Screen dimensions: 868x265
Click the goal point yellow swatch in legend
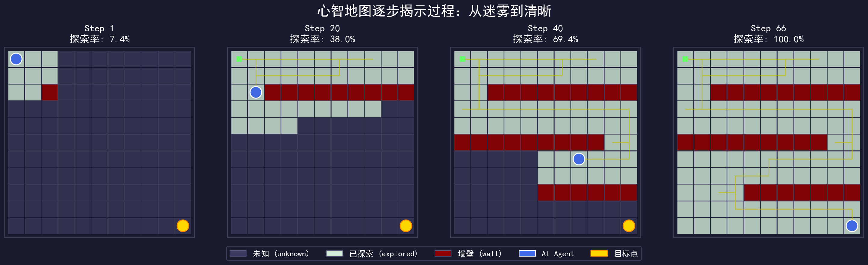[599, 254]
